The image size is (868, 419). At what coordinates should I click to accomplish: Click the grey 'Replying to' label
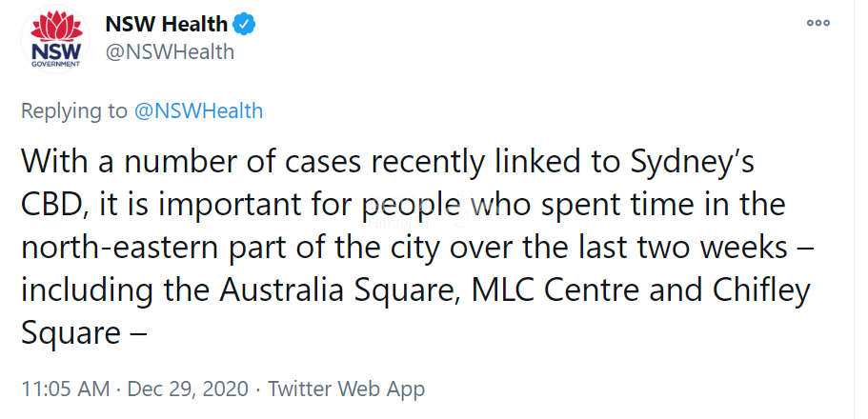click(x=74, y=111)
